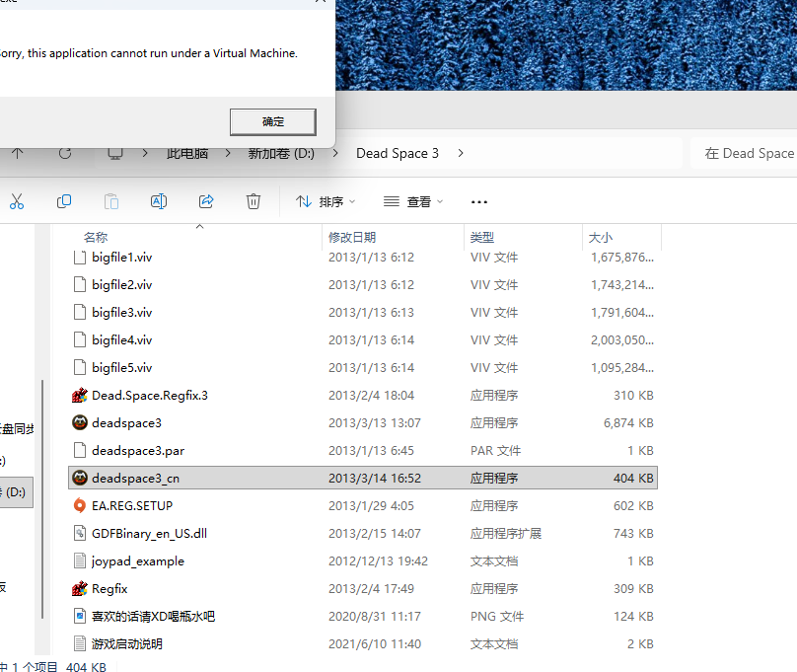Select the Dead.Space.Regfix.3 application icon

81,395
